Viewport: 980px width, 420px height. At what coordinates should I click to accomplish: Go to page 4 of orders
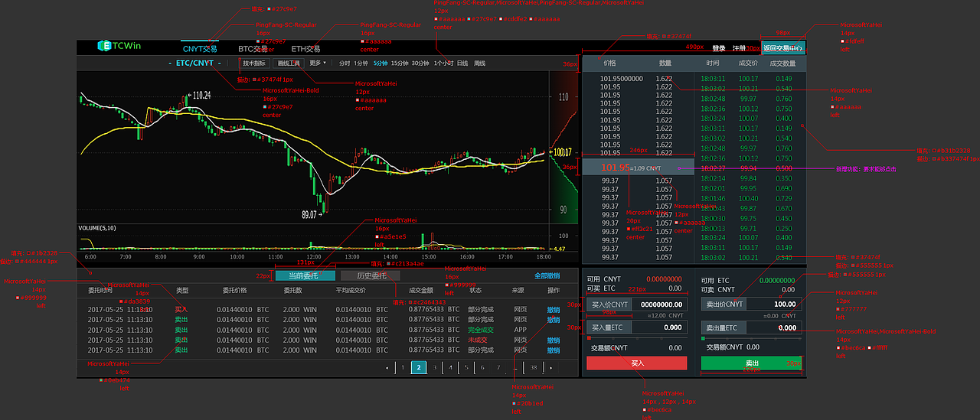pyautogui.click(x=451, y=368)
